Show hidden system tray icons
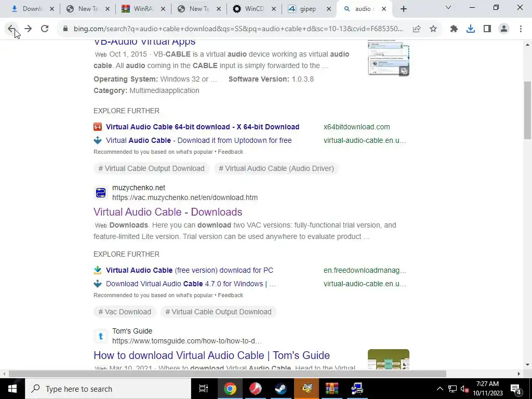The width and height of the screenshot is (532, 399). click(440, 389)
